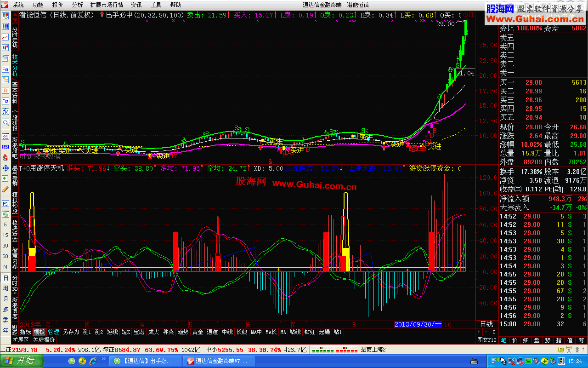Select the 盘 tab in quote panel
The image size is (588, 368).
tap(537, 340)
